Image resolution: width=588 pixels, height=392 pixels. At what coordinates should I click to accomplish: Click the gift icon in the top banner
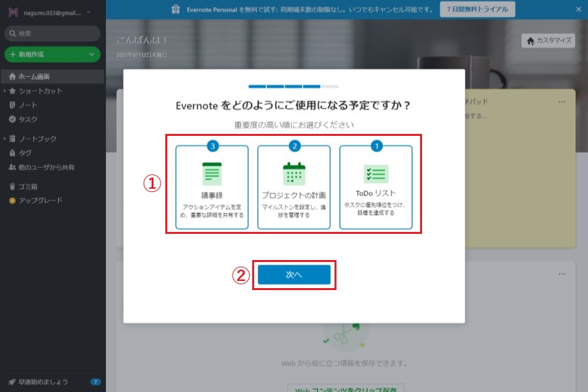tap(176, 9)
